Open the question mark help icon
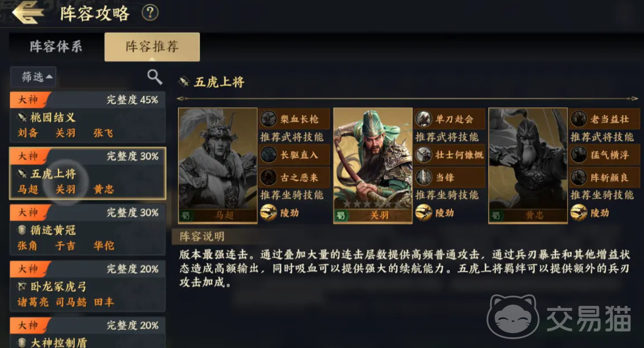The height and width of the screenshot is (348, 644). (x=150, y=13)
